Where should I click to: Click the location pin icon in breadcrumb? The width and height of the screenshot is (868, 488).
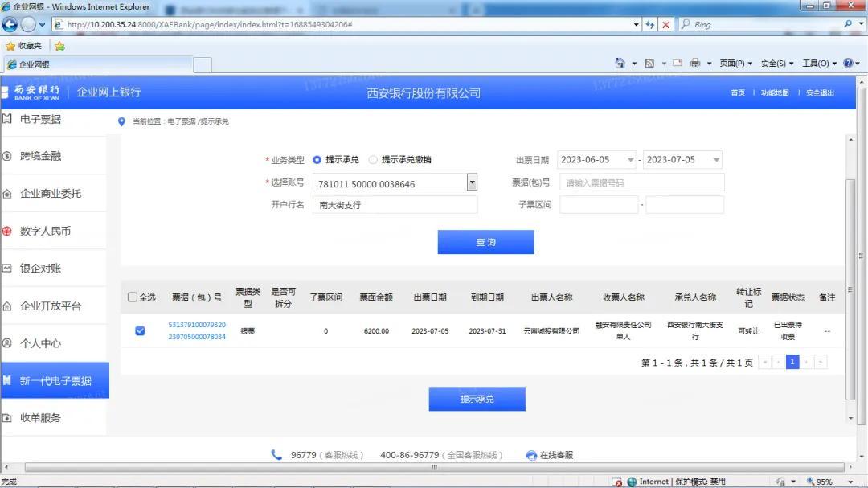pos(122,121)
